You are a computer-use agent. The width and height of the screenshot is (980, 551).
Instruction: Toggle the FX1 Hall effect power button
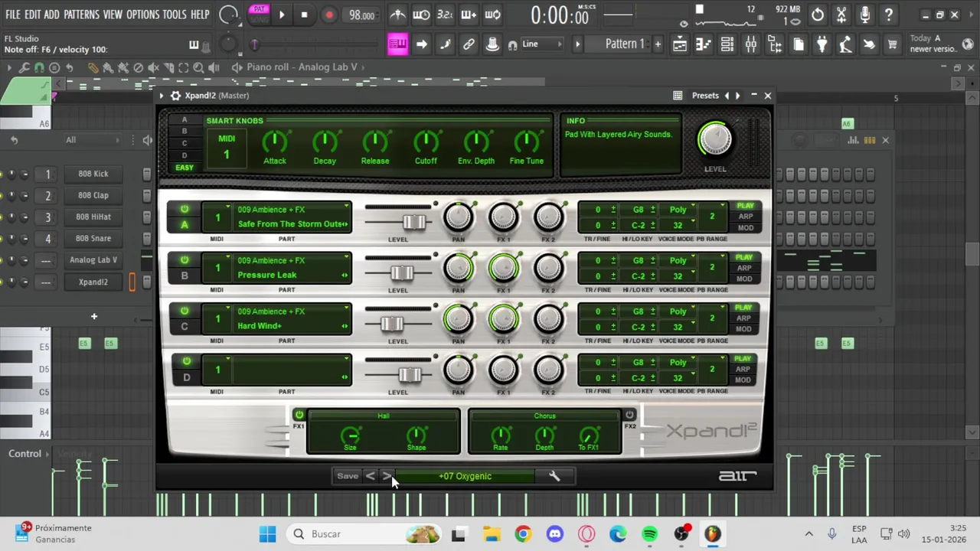tap(299, 415)
